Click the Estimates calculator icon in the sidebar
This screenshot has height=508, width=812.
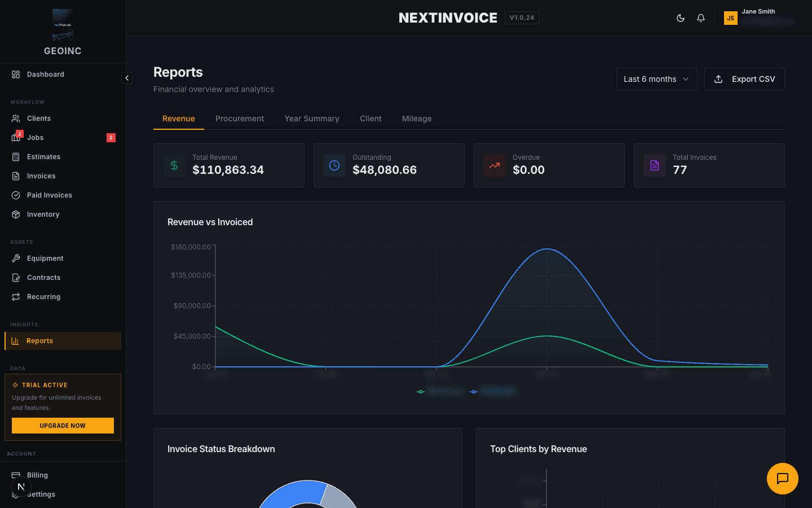coord(16,157)
